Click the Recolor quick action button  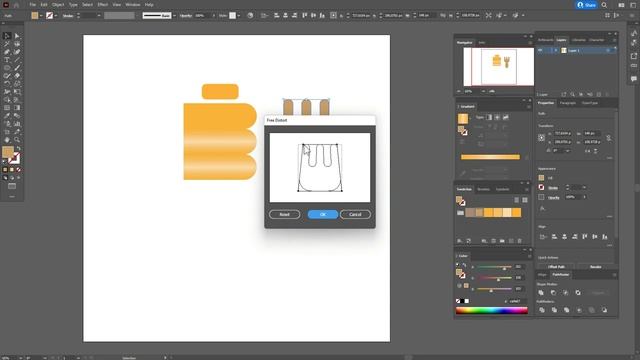tap(596, 267)
